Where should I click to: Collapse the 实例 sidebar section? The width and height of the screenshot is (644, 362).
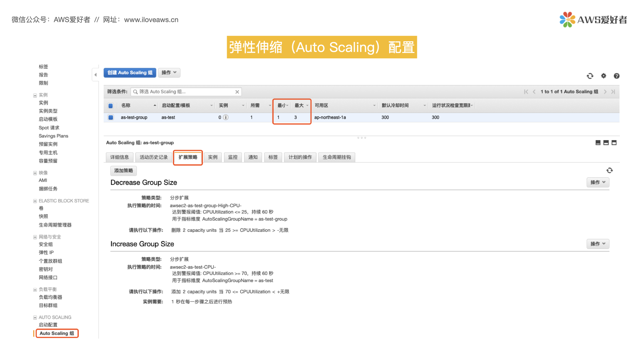(x=35, y=96)
